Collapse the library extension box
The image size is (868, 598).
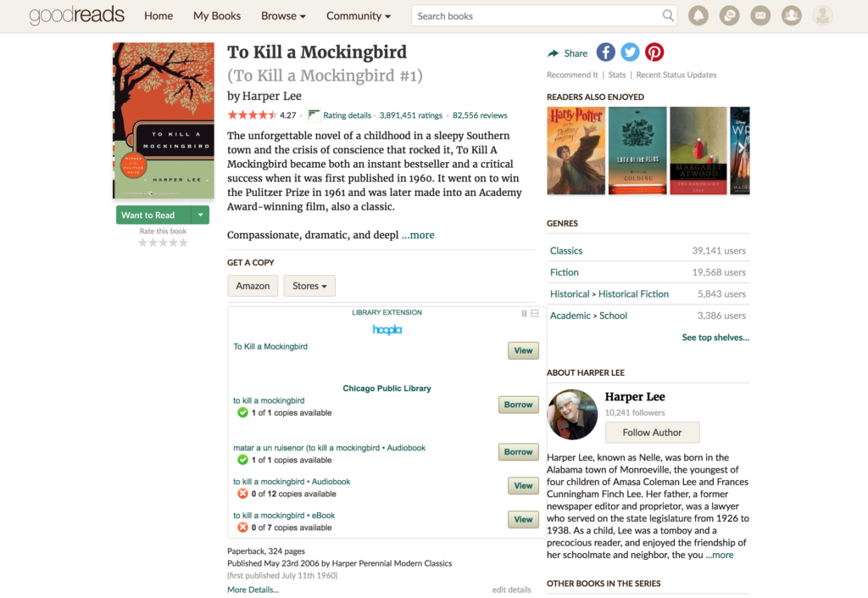[535, 313]
